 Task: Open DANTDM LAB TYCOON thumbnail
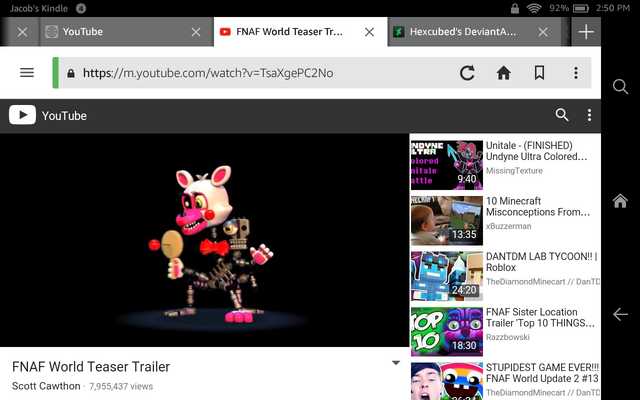pyautogui.click(x=447, y=276)
